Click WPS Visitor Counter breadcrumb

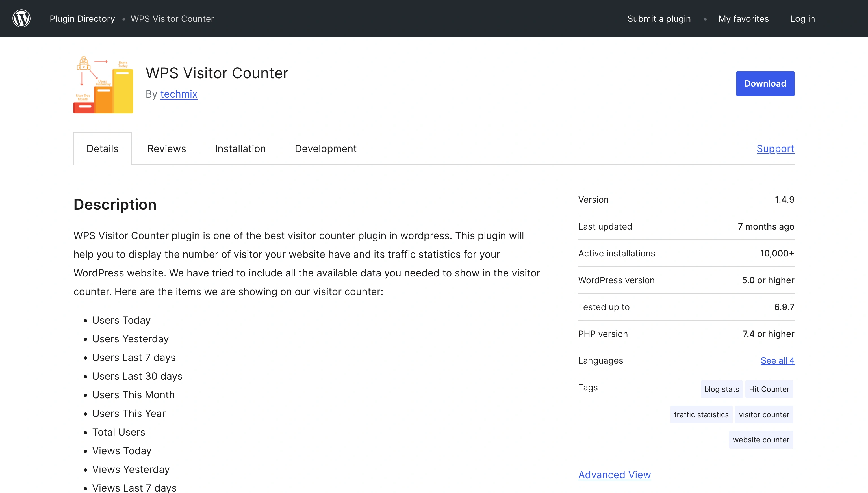(172, 19)
